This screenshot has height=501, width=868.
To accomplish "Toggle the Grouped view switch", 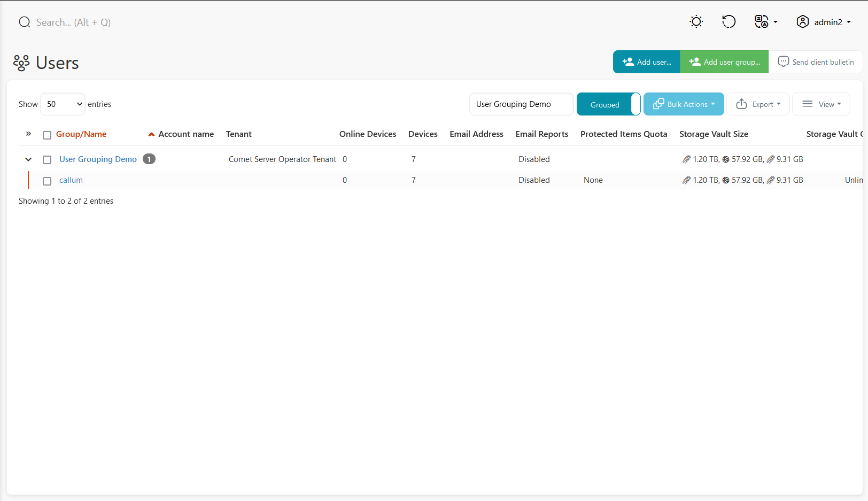I will pyautogui.click(x=608, y=104).
